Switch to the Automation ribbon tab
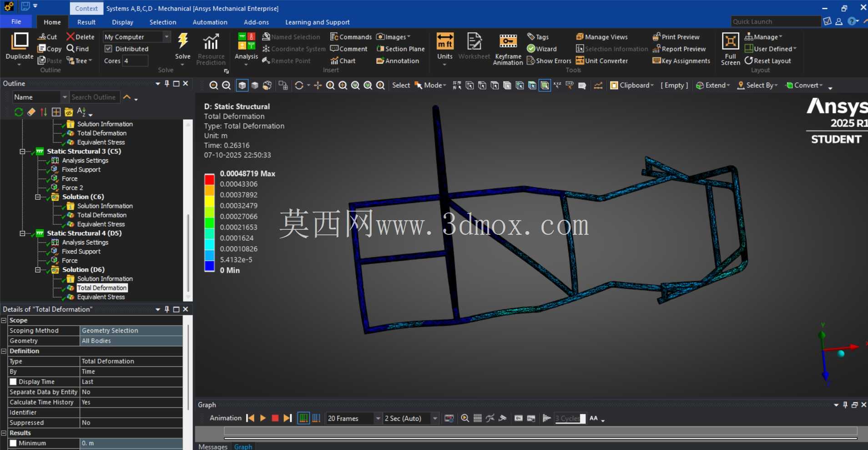This screenshot has width=868, height=450. [x=210, y=22]
